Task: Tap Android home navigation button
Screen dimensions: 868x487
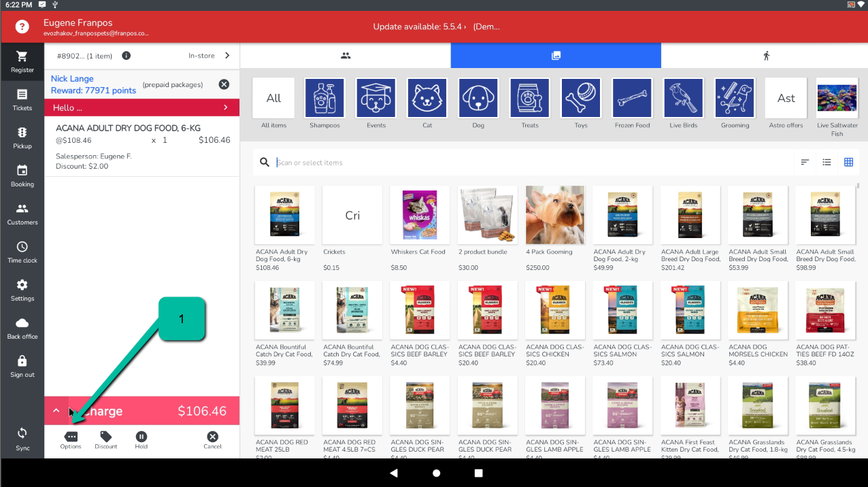Action: 436,473
